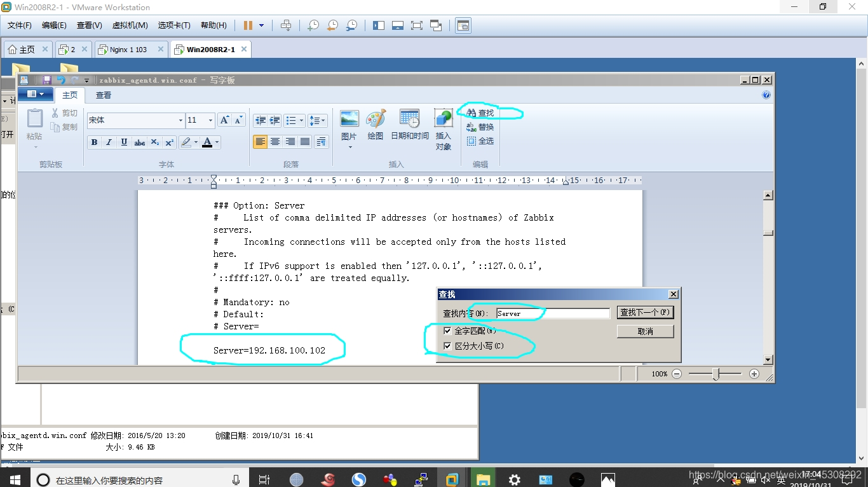868x487 pixels.
Task: Open the font size dropdown (11)
Action: (210, 120)
